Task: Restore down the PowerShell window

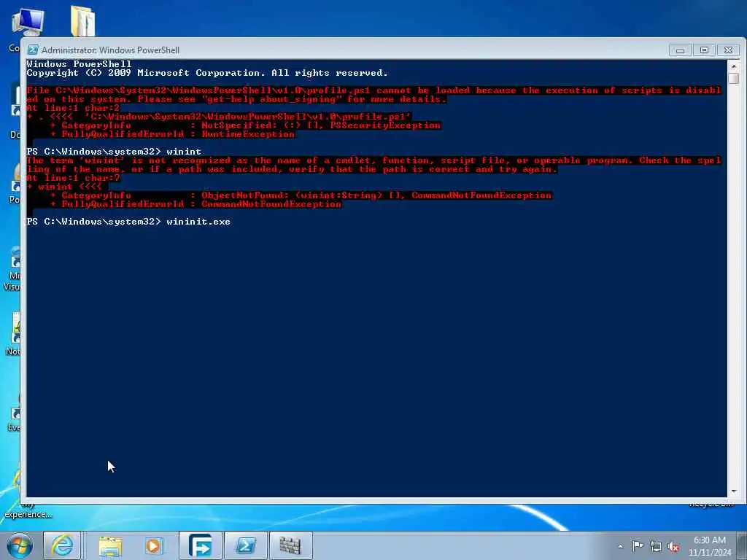Action: click(x=704, y=50)
